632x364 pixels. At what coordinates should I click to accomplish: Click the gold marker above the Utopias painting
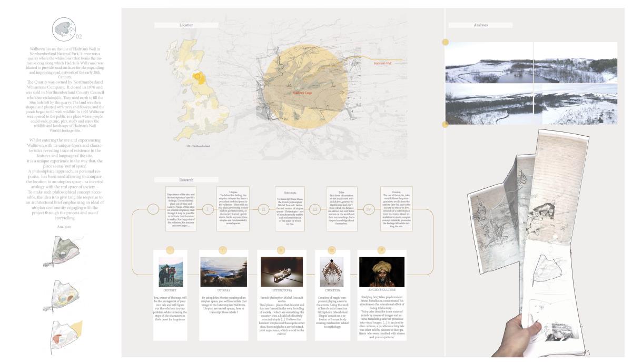point(223,249)
